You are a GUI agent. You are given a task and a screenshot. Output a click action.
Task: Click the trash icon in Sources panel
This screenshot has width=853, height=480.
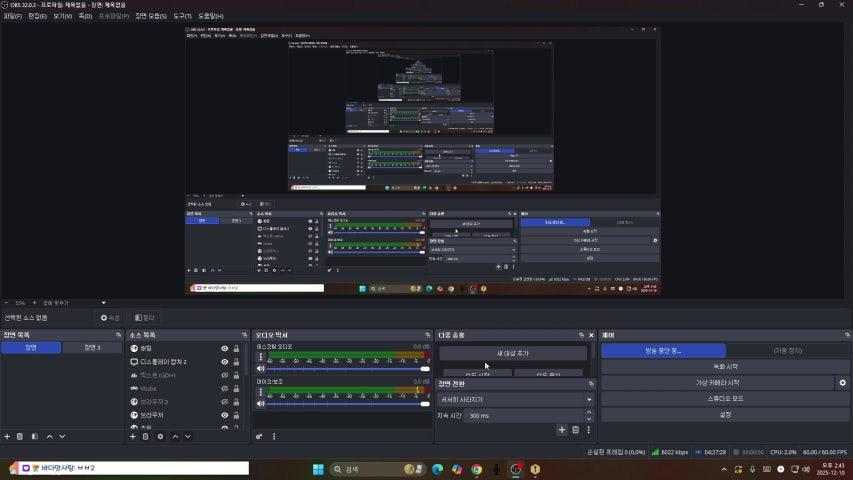(x=145, y=436)
